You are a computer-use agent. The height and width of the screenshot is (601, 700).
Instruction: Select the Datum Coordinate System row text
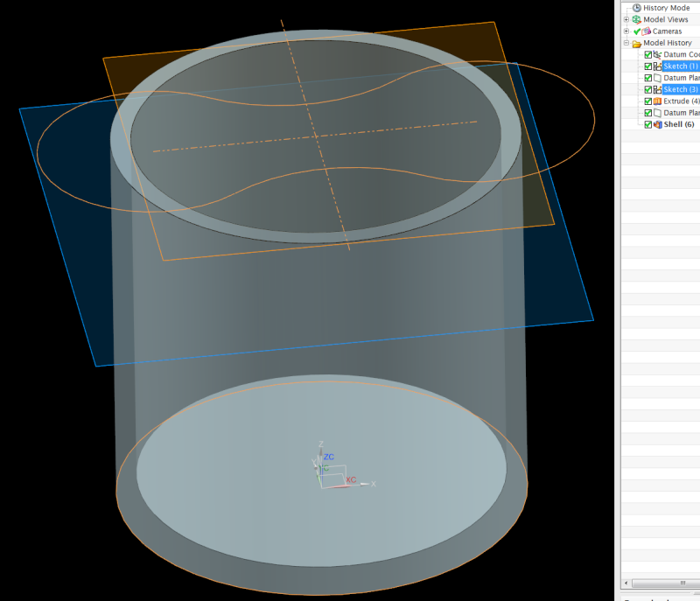(682, 54)
